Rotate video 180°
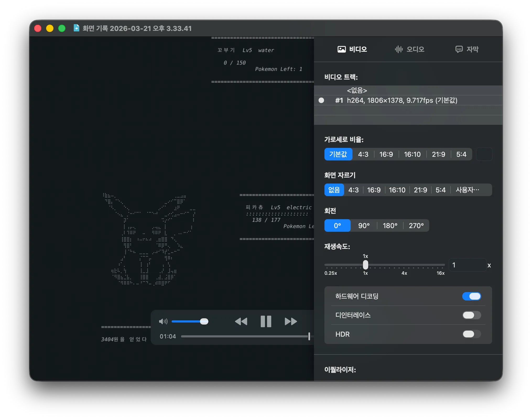 tap(390, 225)
